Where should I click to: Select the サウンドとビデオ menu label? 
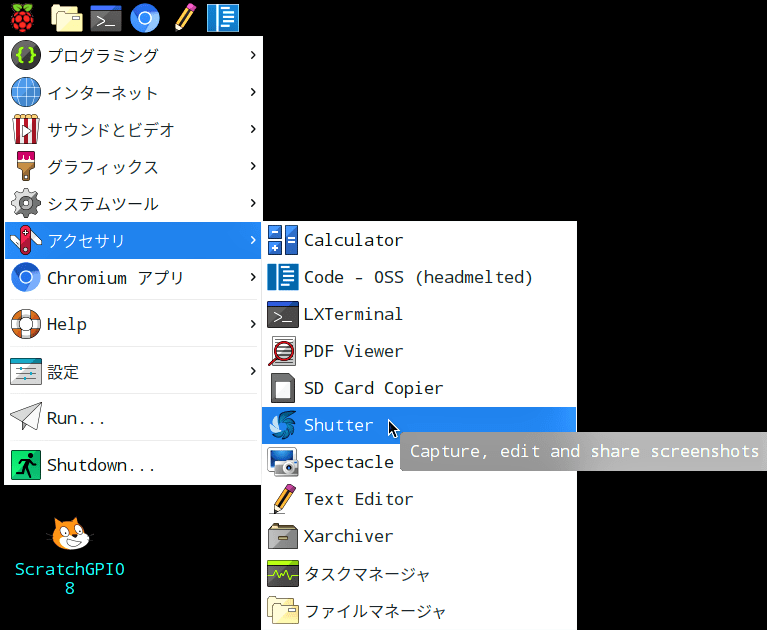pyautogui.click(x=111, y=130)
